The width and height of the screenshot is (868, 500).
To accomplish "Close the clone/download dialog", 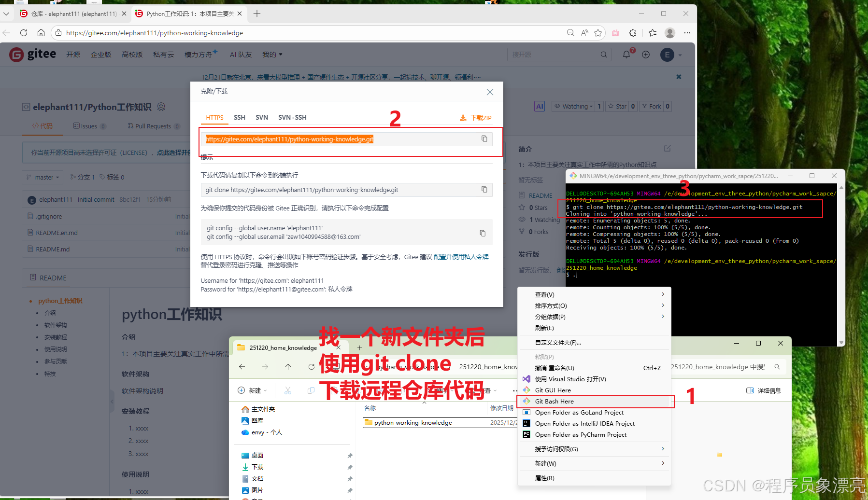I will tap(490, 92).
